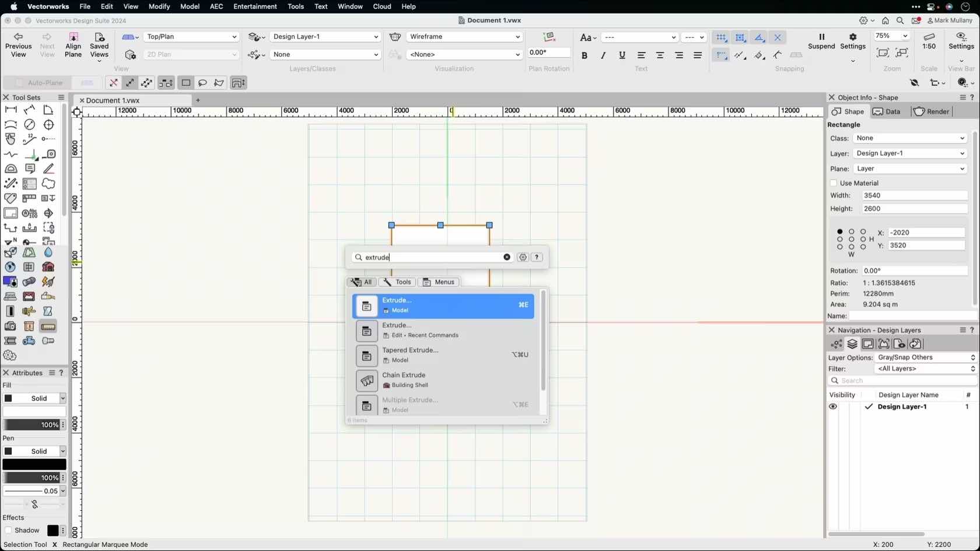The height and width of the screenshot is (551, 980).
Task: Open Top/Plan view dropdown
Action: click(x=191, y=37)
